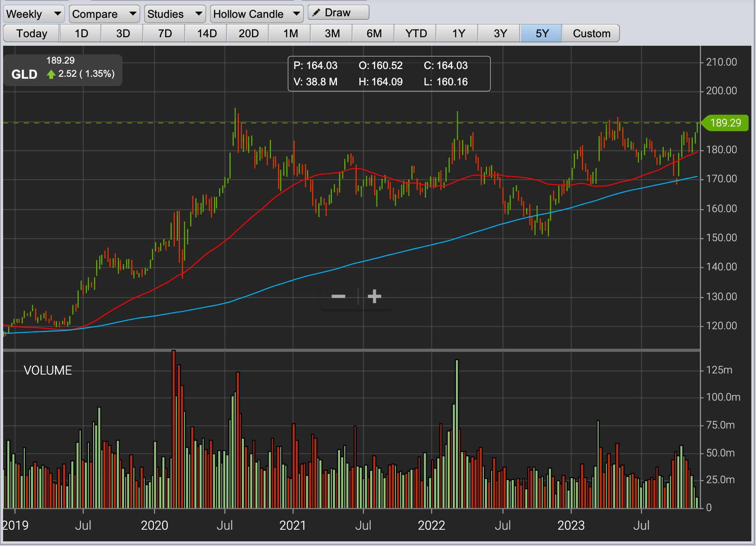Image resolution: width=756 pixels, height=546 pixels.
Task: Click the green 189.29 price tag marker
Action: tap(725, 123)
